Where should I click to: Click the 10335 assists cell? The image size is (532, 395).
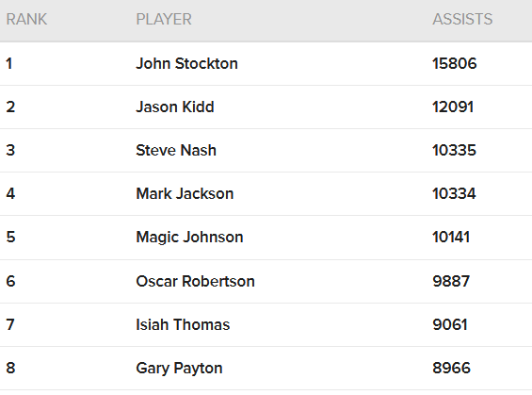tap(454, 151)
